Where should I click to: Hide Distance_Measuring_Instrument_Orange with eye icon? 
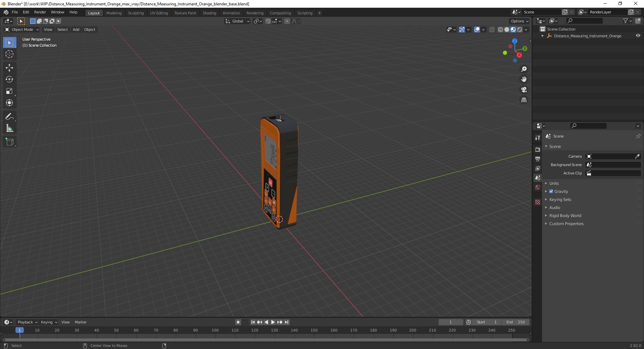tap(638, 36)
